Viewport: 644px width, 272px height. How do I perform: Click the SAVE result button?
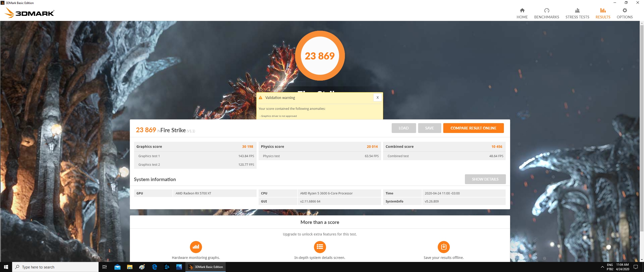pos(429,128)
